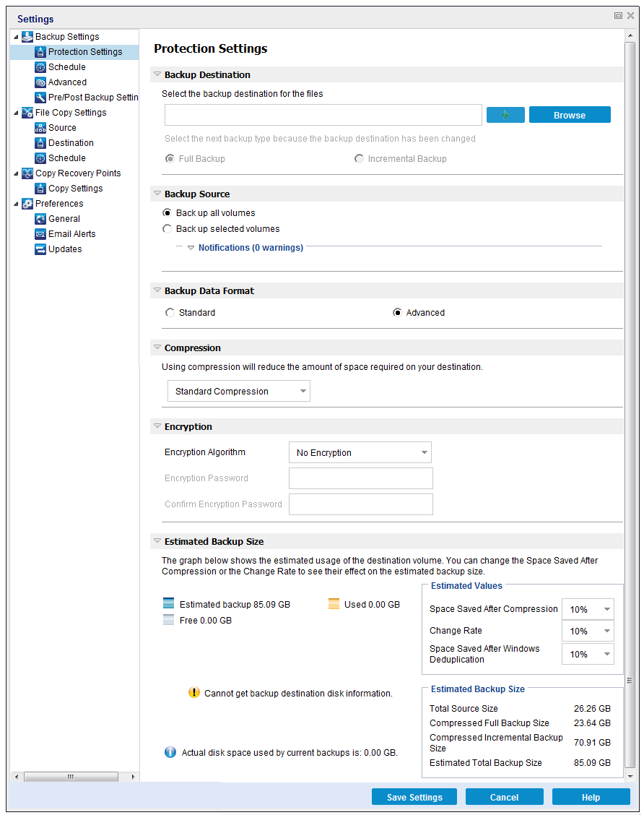
Task: Select Back up all volumes
Action: pyautogui.click(x=167, y=213)
